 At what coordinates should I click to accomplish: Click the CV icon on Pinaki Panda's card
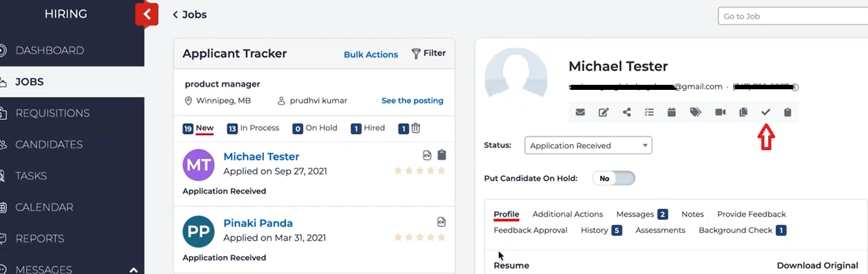pos(441,222)
